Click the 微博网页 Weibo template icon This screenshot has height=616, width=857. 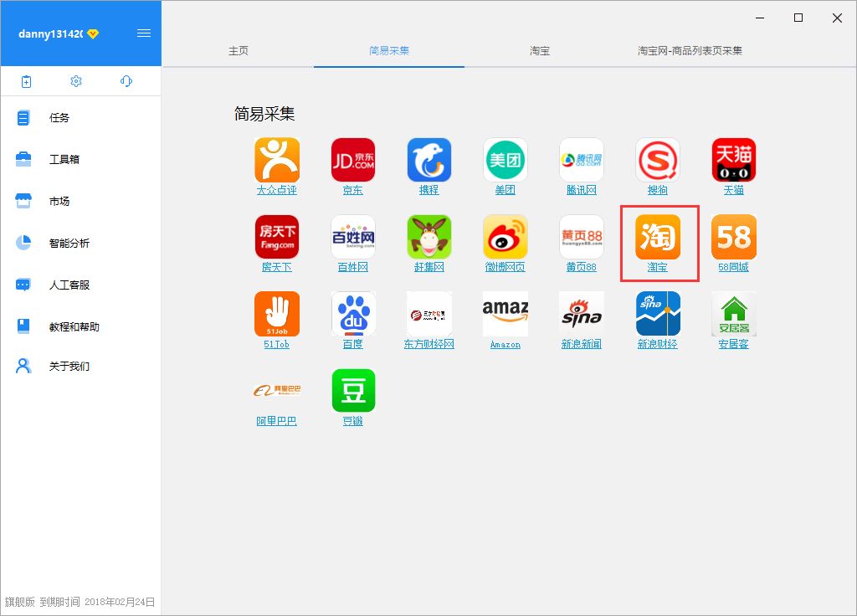pos(505,237)
